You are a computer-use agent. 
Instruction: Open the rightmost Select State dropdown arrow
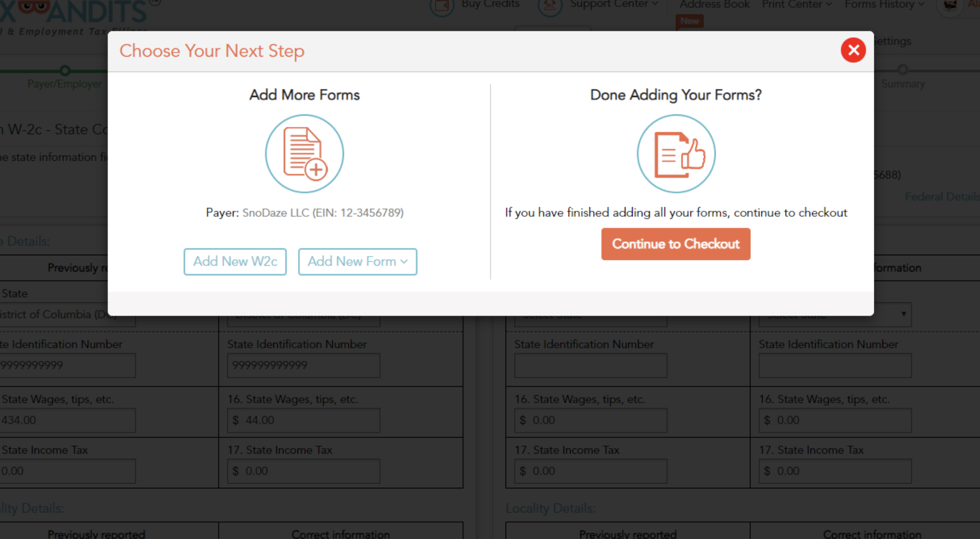(903, 314)
